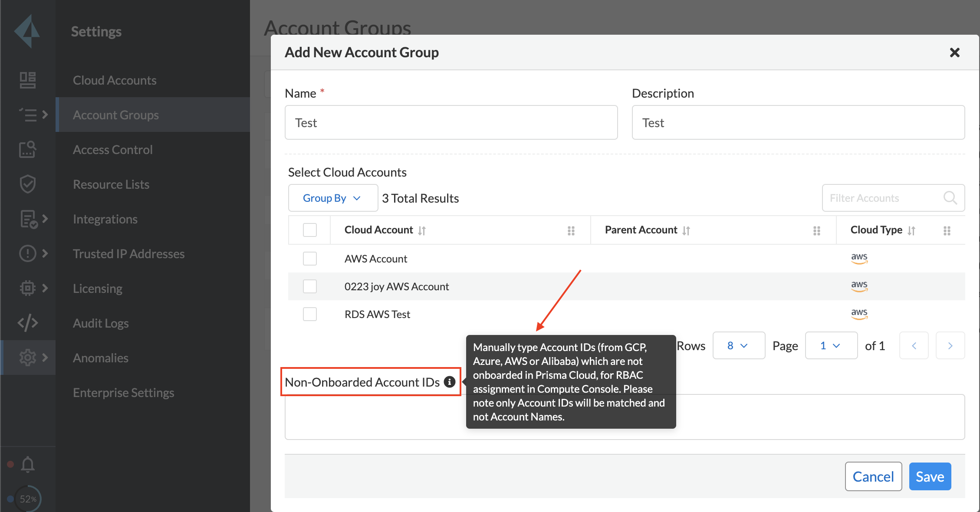The height and width of the screenshot is (512, 980).
Task: Open the Rows per page dropdown
Action: 739,346
